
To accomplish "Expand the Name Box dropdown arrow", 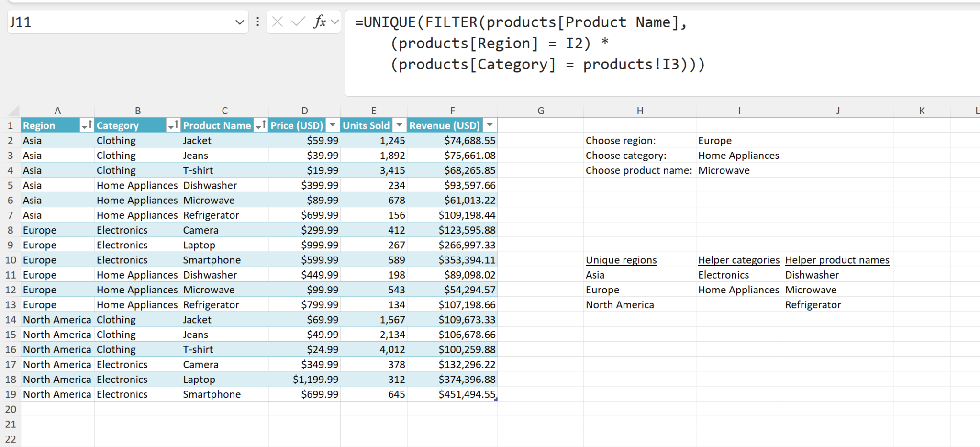I will tap(240, 22).
